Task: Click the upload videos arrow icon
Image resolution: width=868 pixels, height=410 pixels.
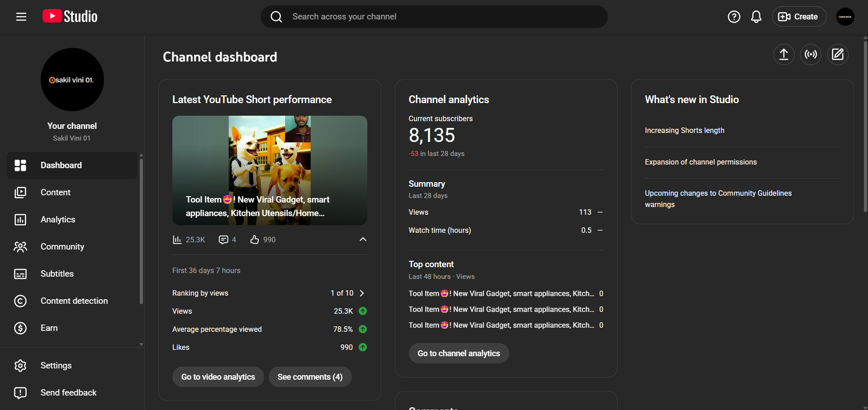Action: coord(783,55)
